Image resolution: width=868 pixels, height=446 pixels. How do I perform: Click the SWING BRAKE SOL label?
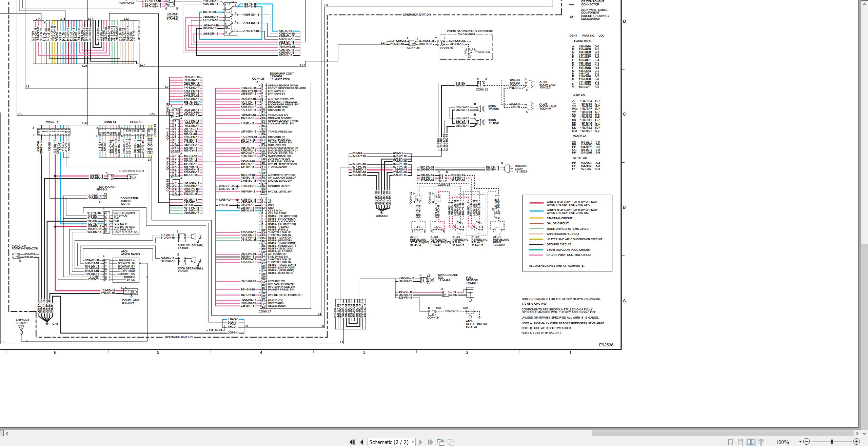(448, 276)
